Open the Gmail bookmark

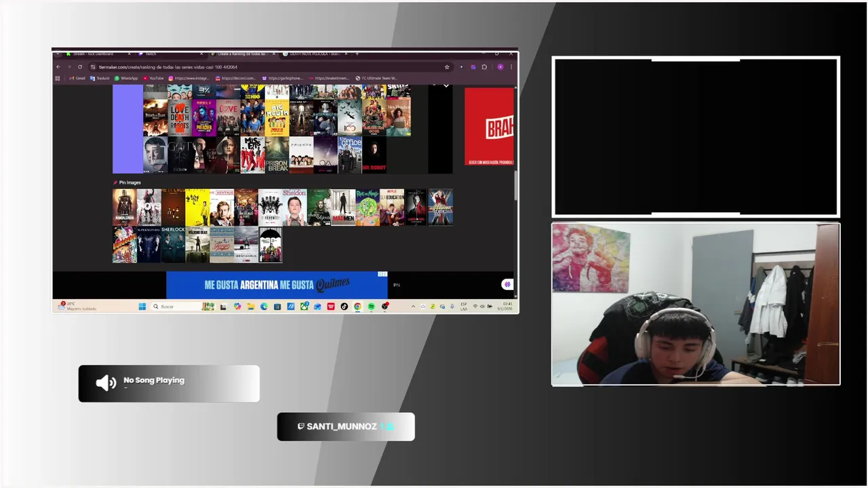point(77,78)
